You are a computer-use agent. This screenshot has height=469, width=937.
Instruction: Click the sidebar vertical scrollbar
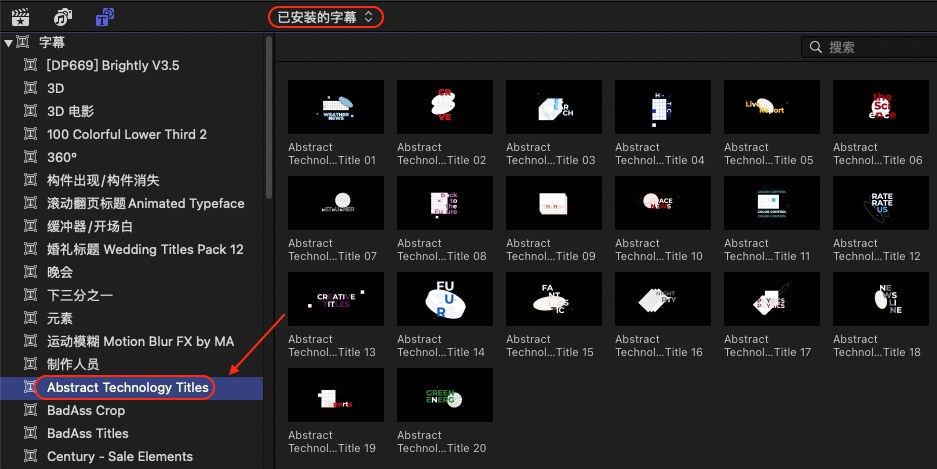tap(268, 118)
